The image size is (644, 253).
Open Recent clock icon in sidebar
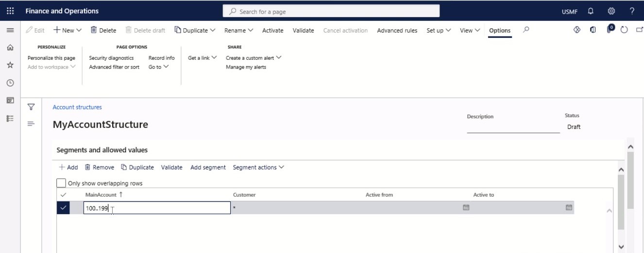[10, 83]
